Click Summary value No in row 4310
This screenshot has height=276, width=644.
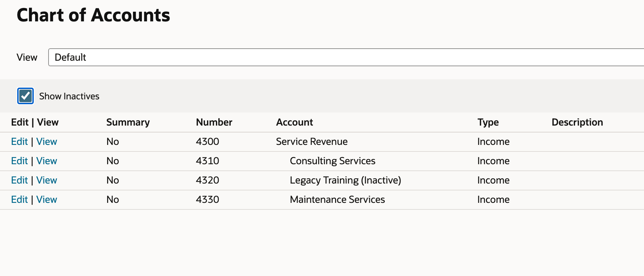[113, 161]
